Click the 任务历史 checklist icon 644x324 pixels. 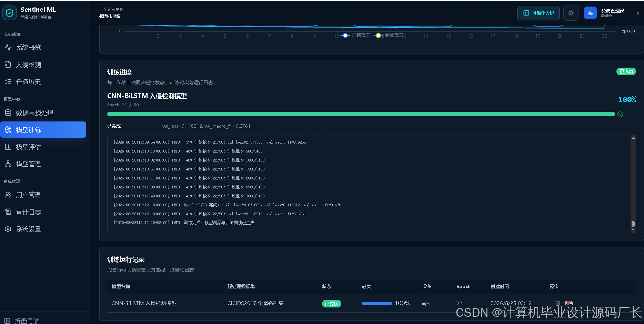(x=8, y=81)
